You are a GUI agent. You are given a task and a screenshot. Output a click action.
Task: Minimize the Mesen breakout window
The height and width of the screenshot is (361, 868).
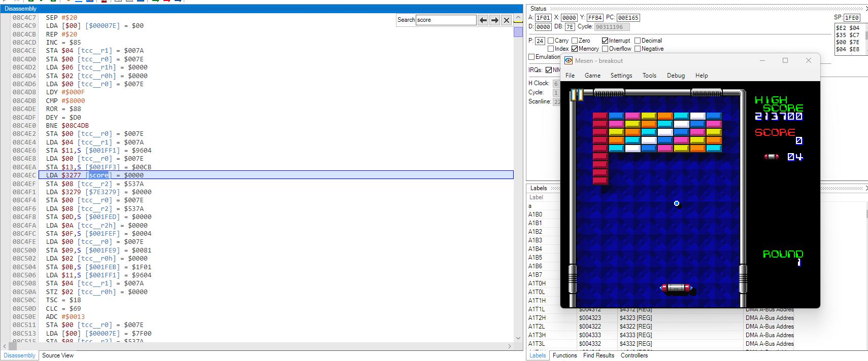point(762,61)
